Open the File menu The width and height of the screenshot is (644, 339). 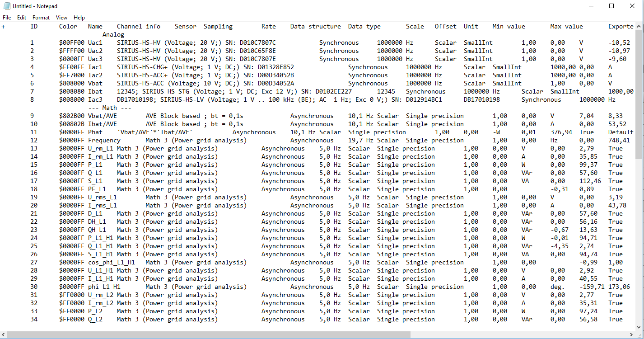point(7,18)
